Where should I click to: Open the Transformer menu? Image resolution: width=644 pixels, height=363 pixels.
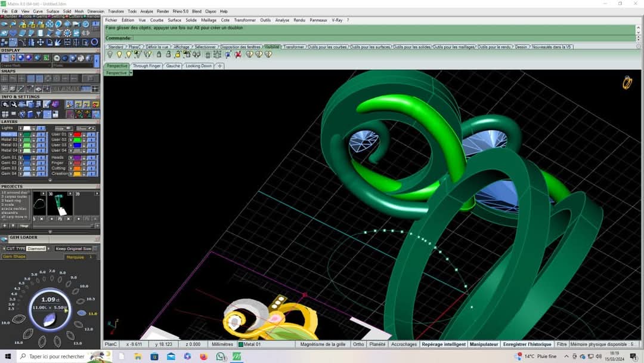pyautogui.click(x=244, y=20)
